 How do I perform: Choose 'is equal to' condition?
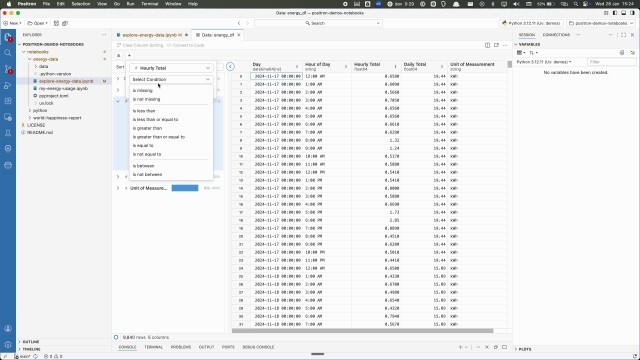point(143,146)
